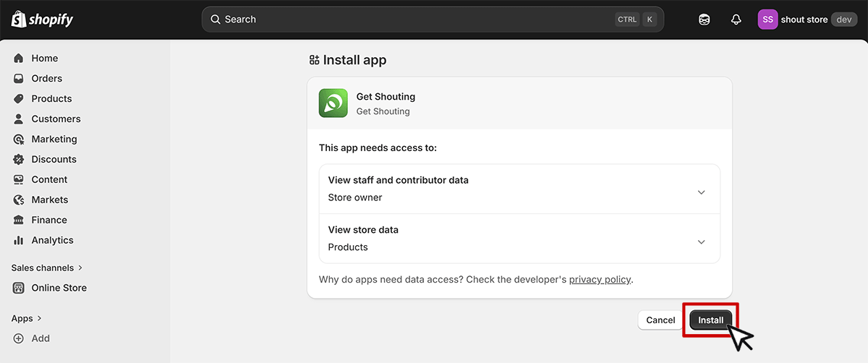Open the developer's privacy policy link
This screenshot has height=363, width=868.
click(600, 279)
